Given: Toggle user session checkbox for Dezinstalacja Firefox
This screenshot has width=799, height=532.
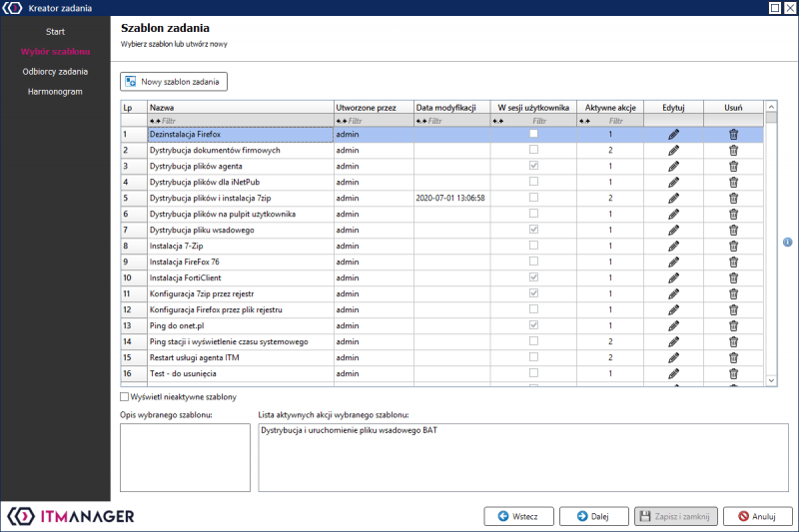Looking at the screenshot, I should tap(533, 134).
